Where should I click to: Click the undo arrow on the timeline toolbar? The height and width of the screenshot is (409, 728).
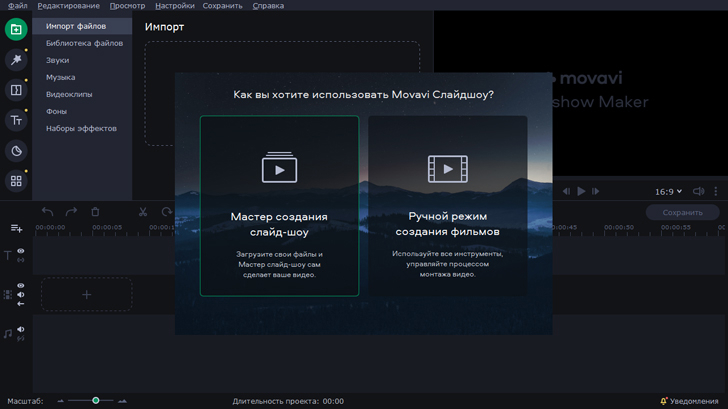pos(47,212)
